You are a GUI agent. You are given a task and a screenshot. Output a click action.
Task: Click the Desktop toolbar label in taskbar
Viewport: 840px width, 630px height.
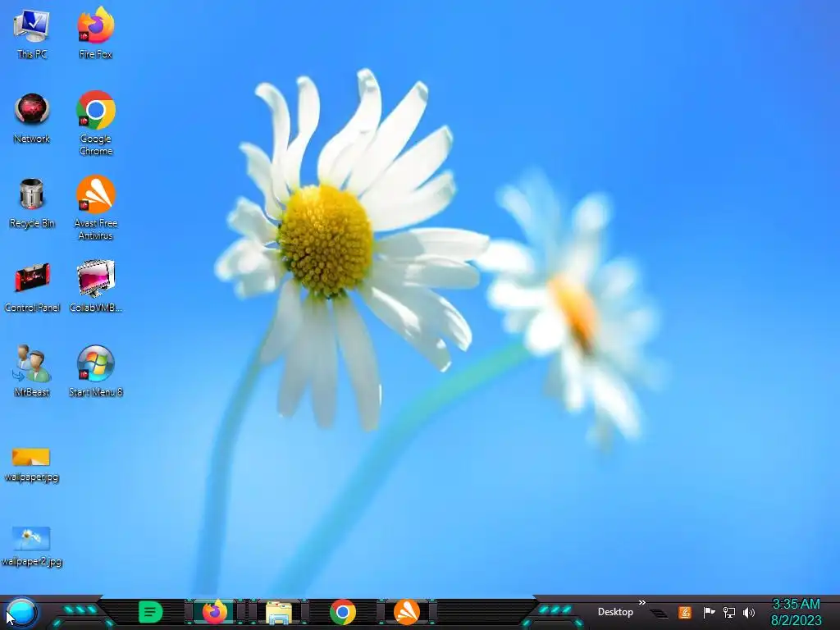(x=615, y=612)
